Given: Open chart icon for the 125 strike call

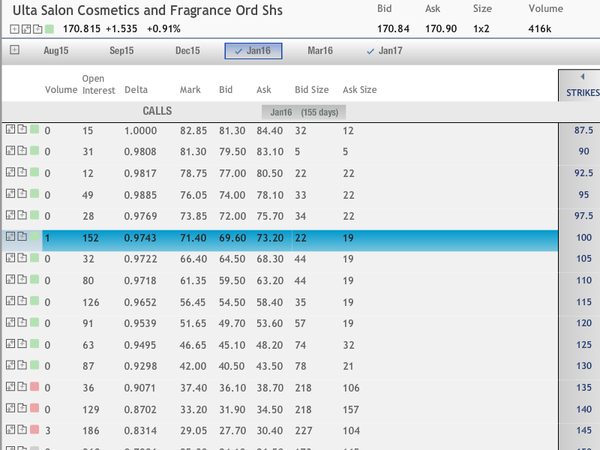Looking at the screenshot, I should point(10,344).
